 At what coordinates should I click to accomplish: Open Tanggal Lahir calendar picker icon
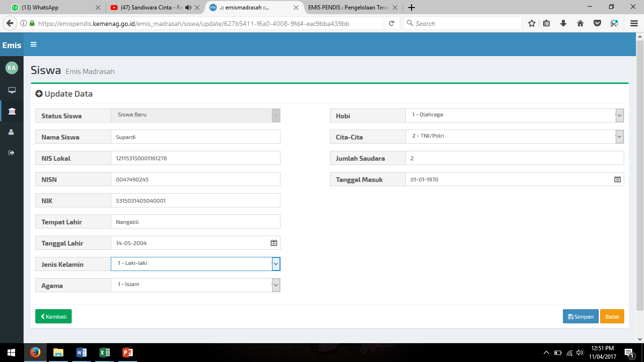click(274, 243)
